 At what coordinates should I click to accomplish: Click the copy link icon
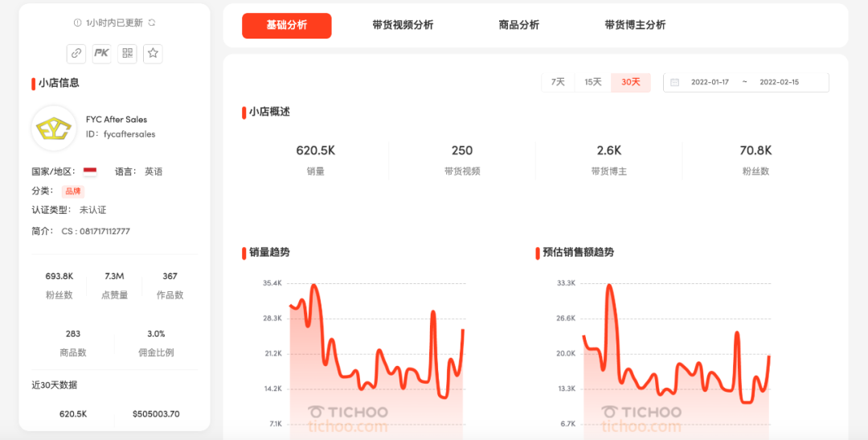(76, 53)
